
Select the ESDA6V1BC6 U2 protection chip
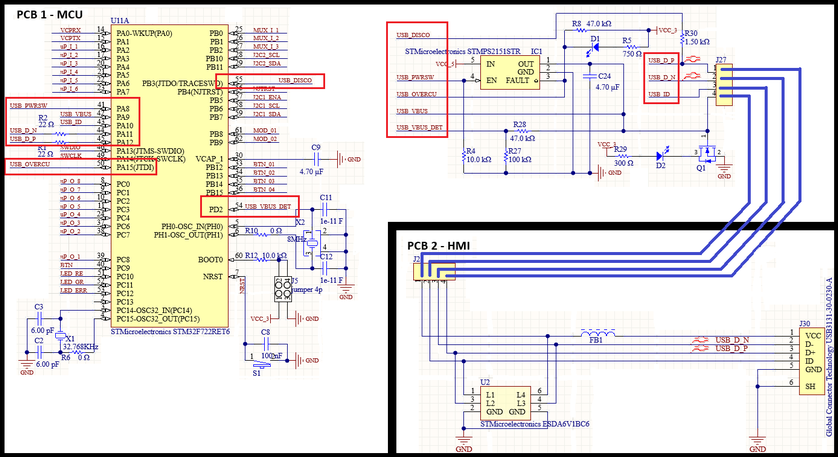point(506,403)
